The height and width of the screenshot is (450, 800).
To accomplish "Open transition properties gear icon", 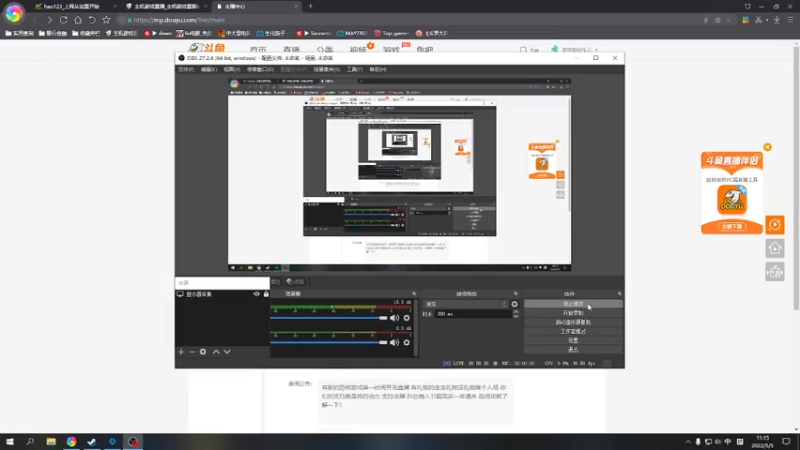I will tap(514, 304).
